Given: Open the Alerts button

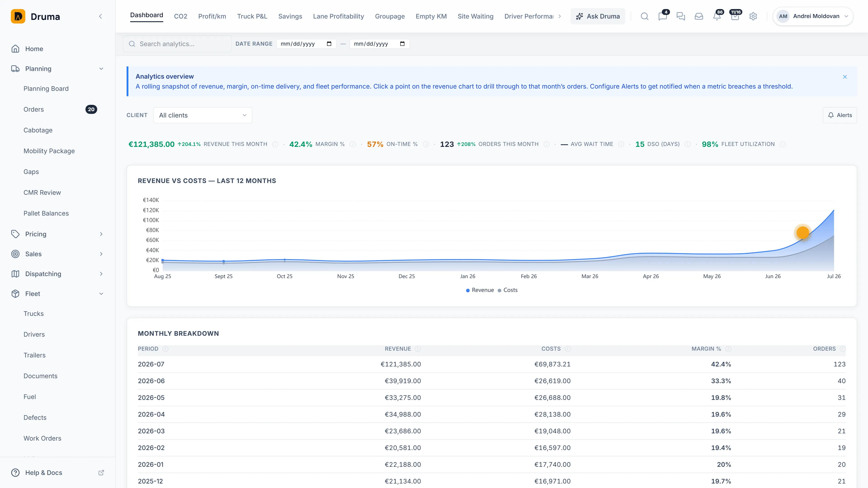Looking at the screenshot, I should tap(840, 115).
